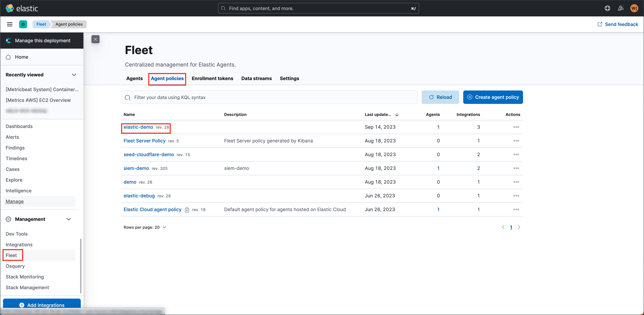Open the elastic-demo policy link
The image size is (644, 315).
point(138,127)
